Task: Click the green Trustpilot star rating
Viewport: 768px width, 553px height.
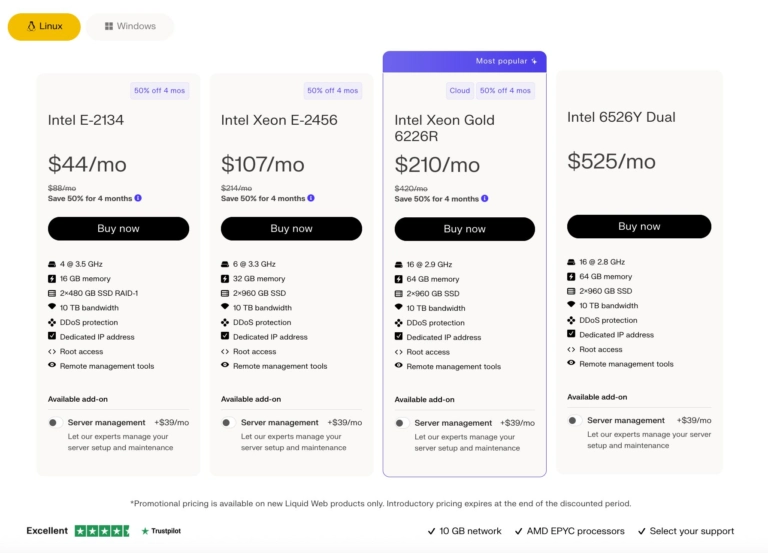Action: [102, 531]
